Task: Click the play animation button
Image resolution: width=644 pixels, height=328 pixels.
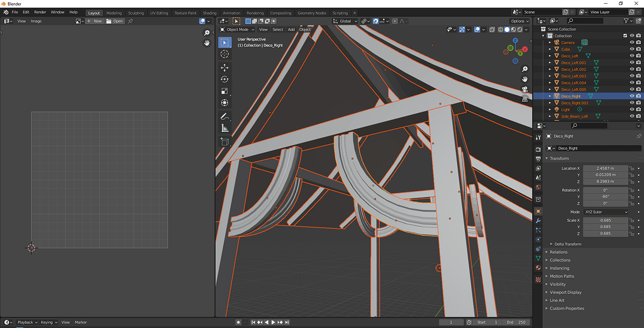Action: [x=274, y=322]
